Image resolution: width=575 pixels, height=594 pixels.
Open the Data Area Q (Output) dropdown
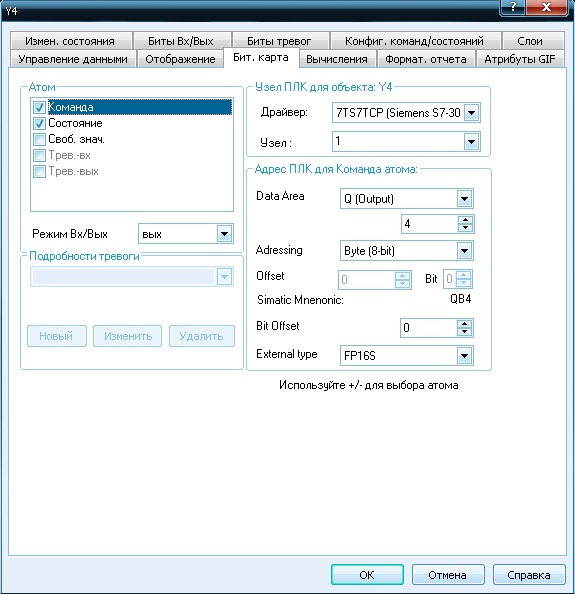[x=464, y=199]
